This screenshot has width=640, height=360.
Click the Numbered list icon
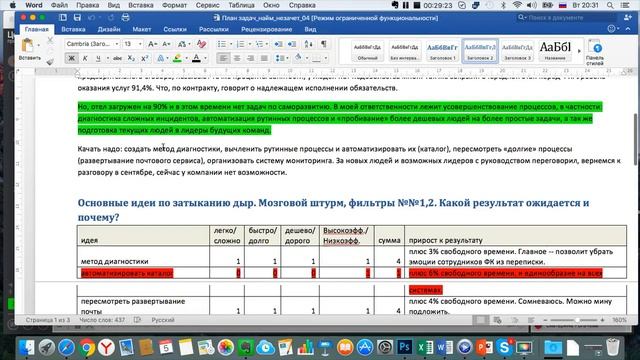[240, 44]
